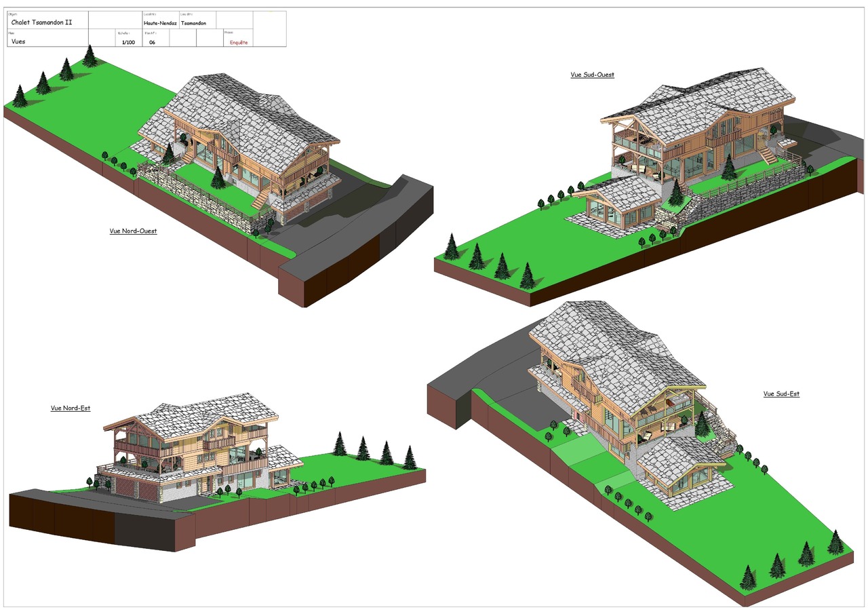Select the 1/100 scale cell

(x=128, y=42)
